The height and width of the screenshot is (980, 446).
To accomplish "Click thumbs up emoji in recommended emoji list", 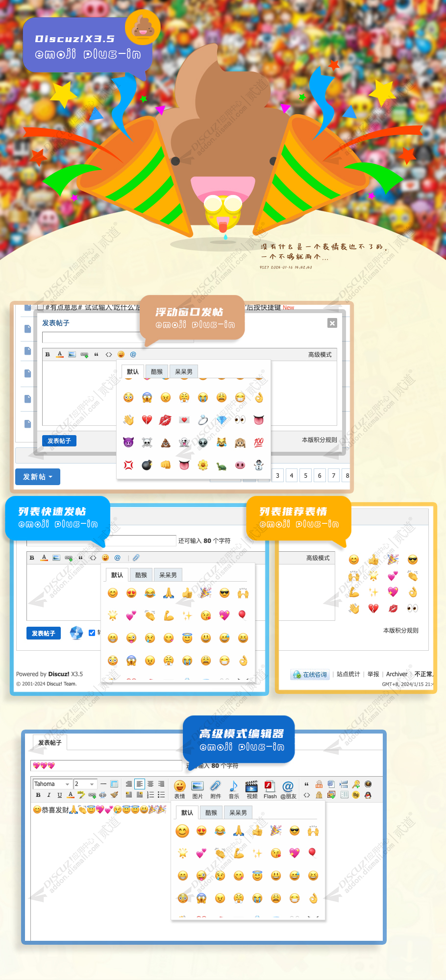I will coord(373,560).
